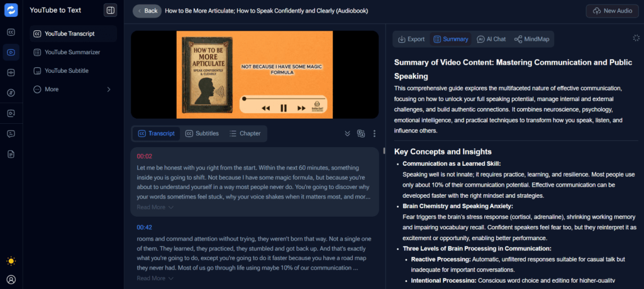
Task: Expand the More menu item
Action: 73,89
